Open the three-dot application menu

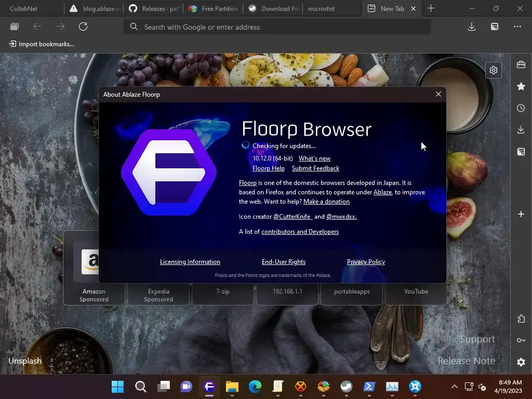click(x=517, y=26)
